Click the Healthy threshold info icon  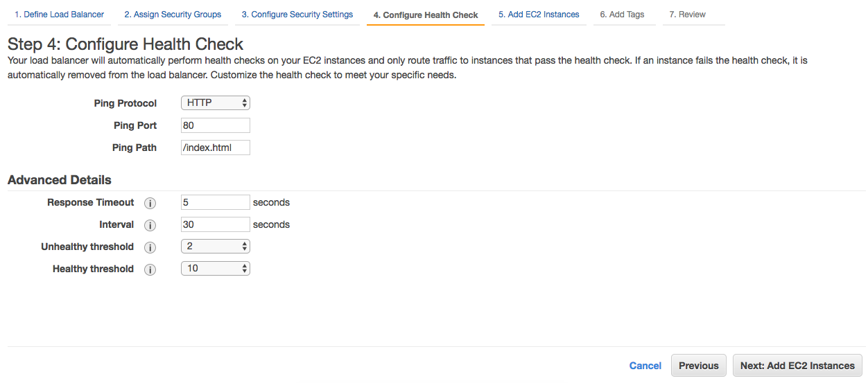(150, 269)
